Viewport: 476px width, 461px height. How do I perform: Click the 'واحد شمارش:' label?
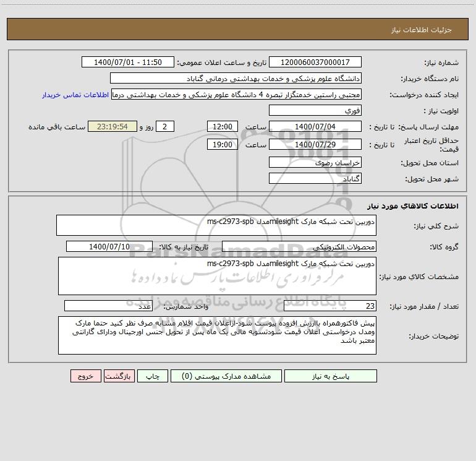point(186,306)
